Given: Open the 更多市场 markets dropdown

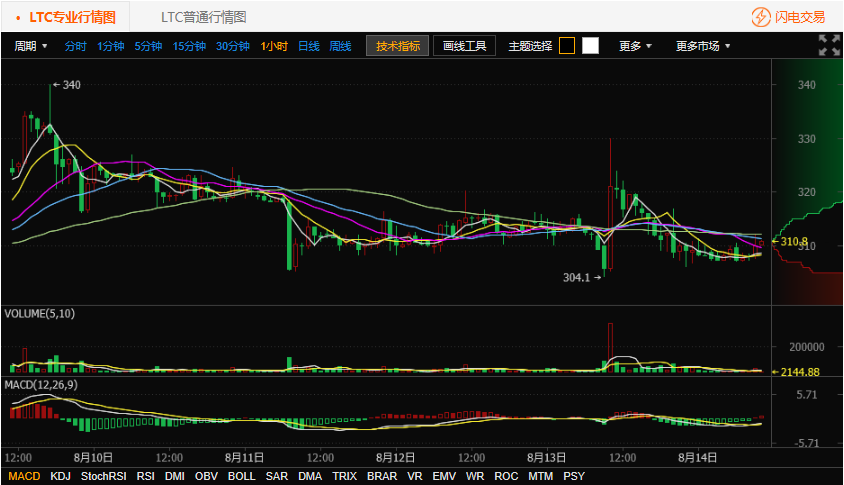Looking at the screenshot, I should (702, 46).
